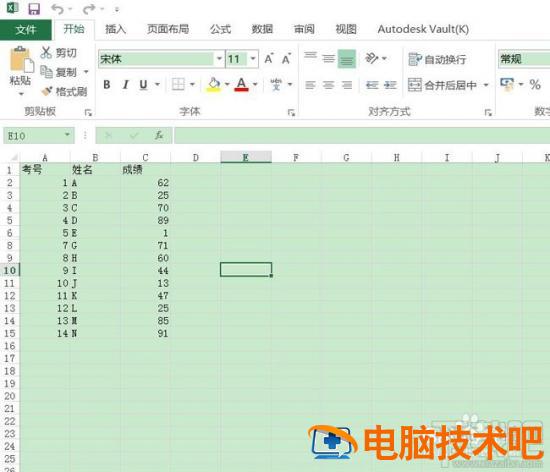Viewport: 550px width, 472px height.
Task: Open the 公式 ribbon tab
Action: (220, 29)
